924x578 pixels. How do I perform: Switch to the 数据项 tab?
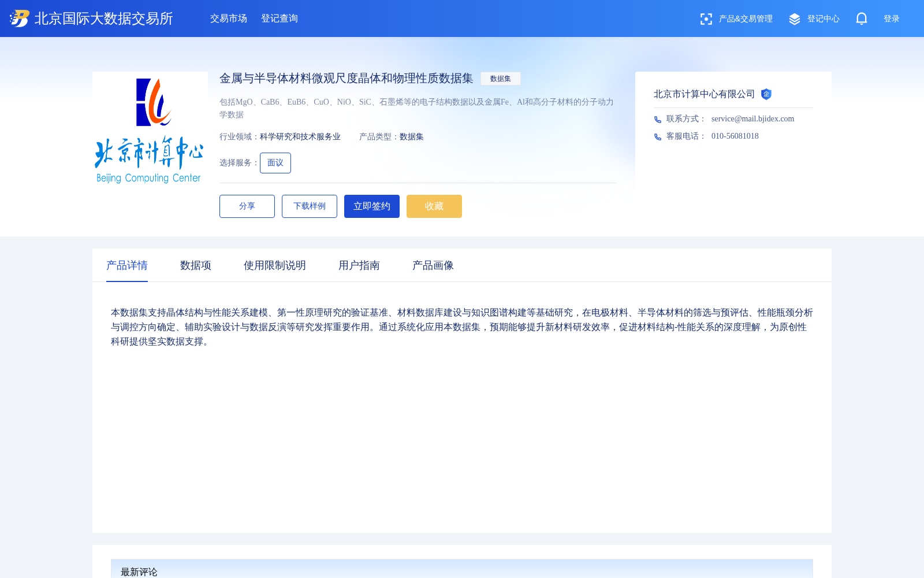[x=196, y=265]
